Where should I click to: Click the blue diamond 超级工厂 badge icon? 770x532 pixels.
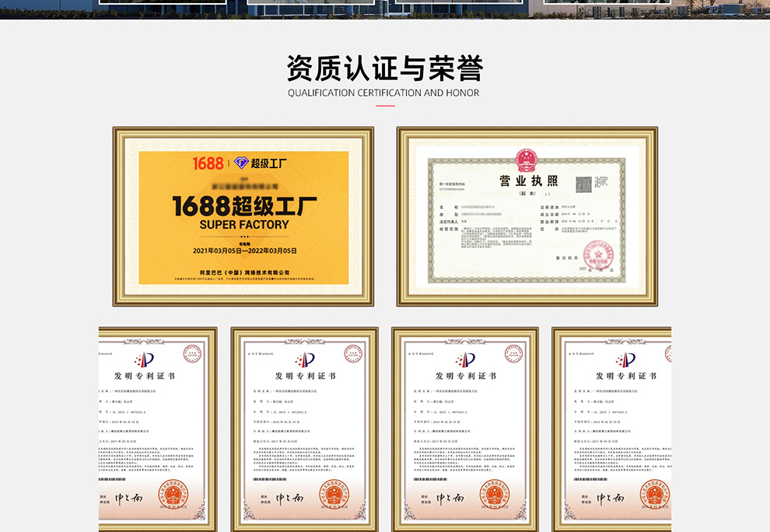(x=241, y=163)
